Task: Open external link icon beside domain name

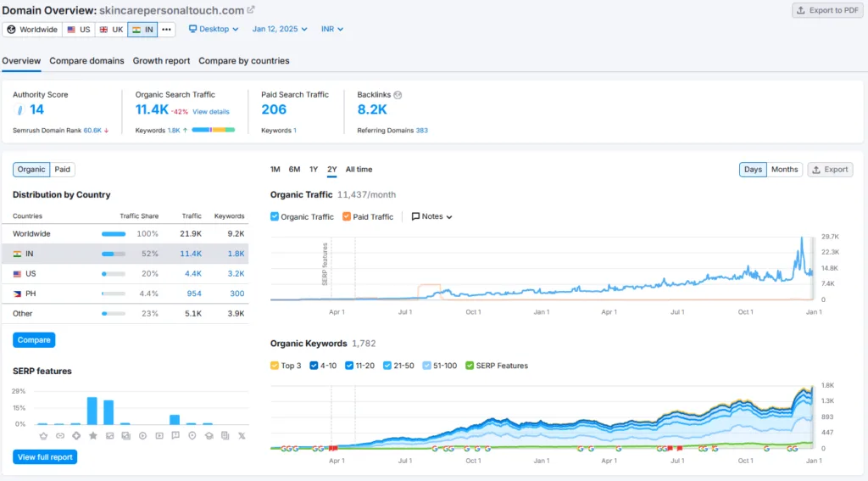Action: tap(251, 10)
